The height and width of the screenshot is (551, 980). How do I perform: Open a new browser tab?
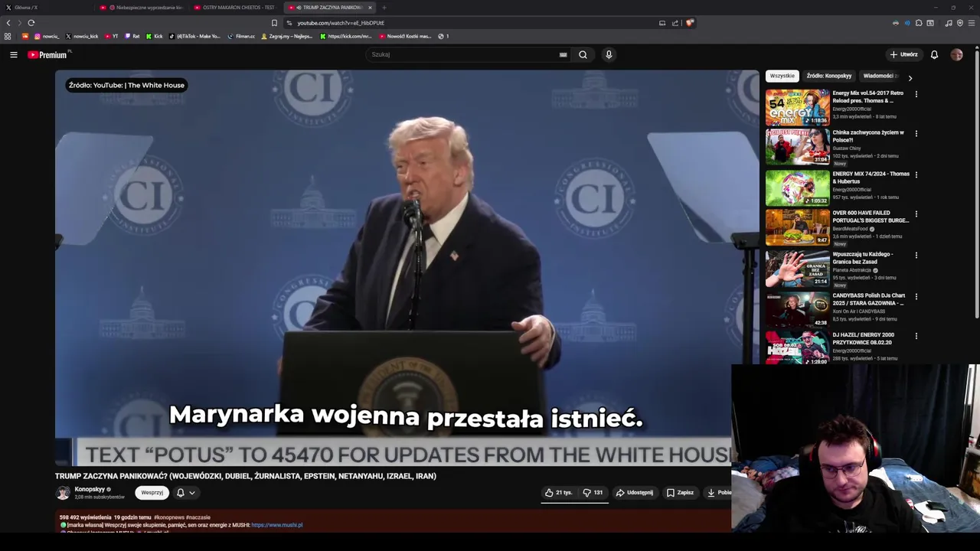[x=384, y=8]
